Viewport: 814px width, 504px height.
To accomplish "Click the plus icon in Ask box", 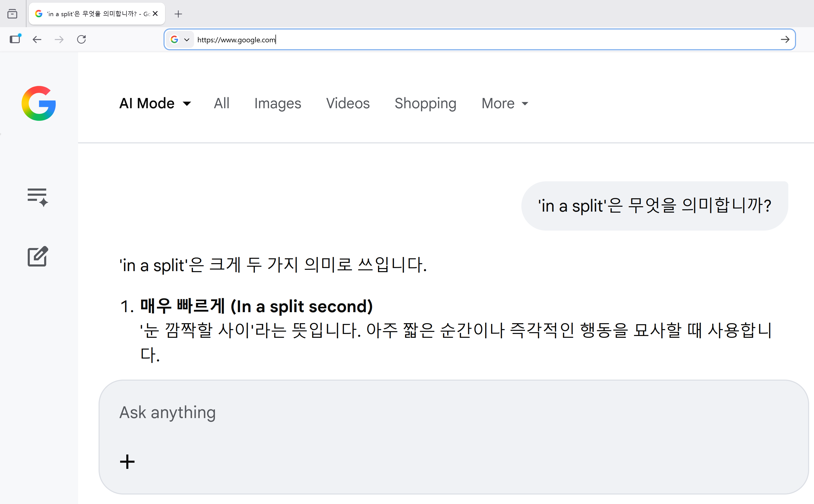I will pyautogui.click(x=127, y=462).
